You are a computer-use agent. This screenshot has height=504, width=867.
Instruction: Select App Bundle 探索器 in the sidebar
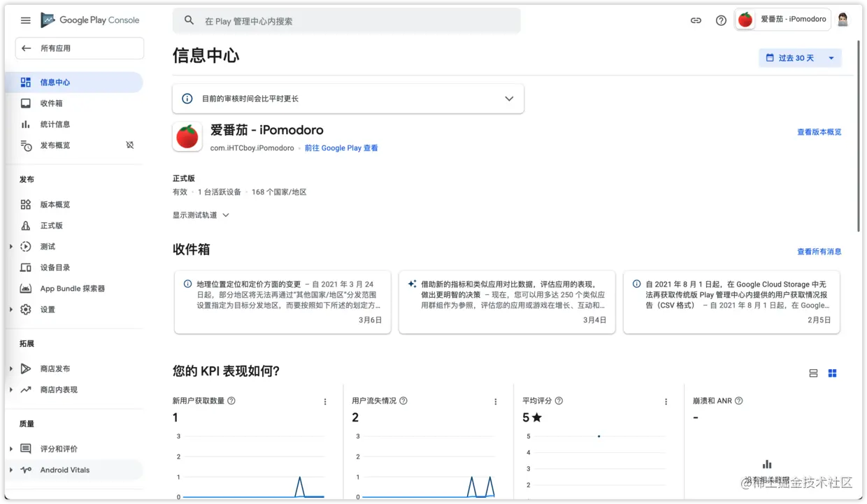75,289
